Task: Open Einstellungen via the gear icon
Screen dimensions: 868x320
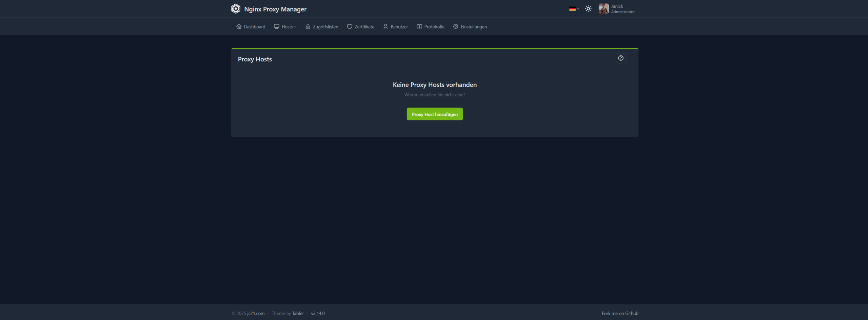Action: (456, 26)
